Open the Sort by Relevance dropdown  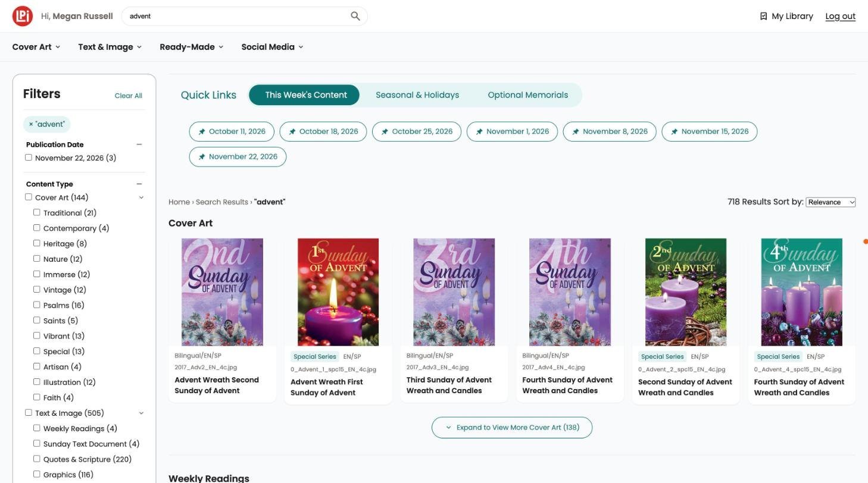830,202
